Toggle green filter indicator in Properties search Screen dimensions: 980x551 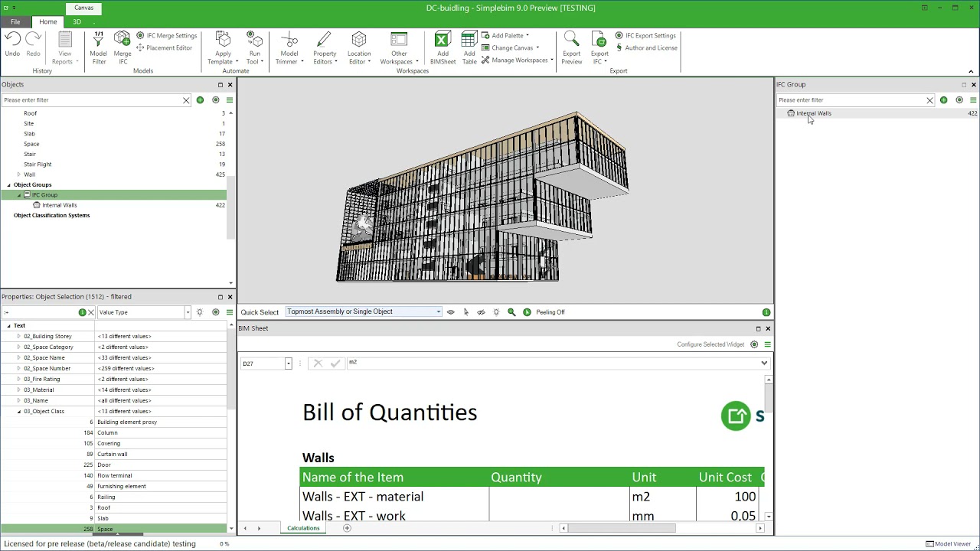82,312
